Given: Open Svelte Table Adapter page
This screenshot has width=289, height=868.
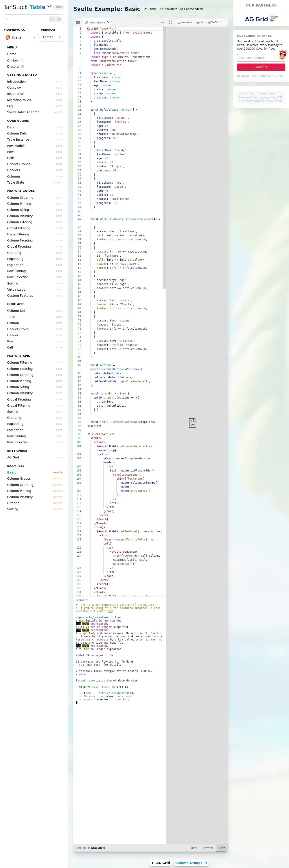Looking at the screenshot, I should point(35,112).
